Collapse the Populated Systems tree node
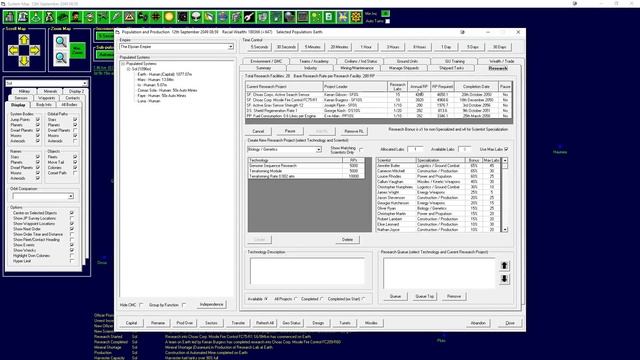The height and width of the screenshot is (360, 640). pos(123,64)
